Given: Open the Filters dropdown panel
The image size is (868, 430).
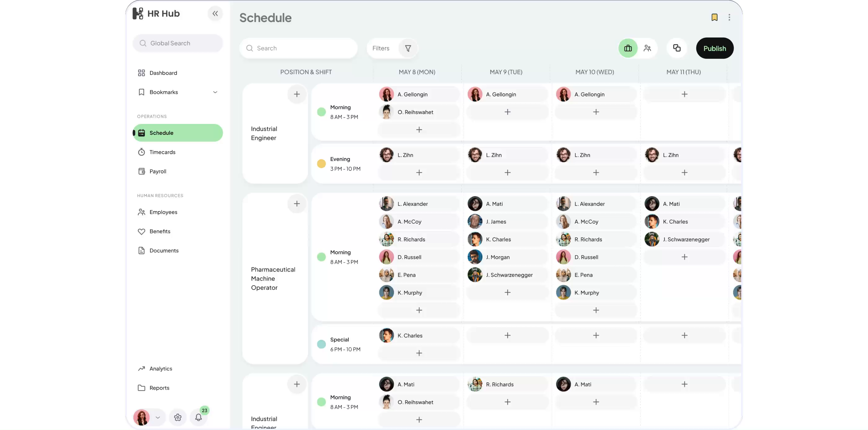Looking at the screenshot, I should click(392, 48).
